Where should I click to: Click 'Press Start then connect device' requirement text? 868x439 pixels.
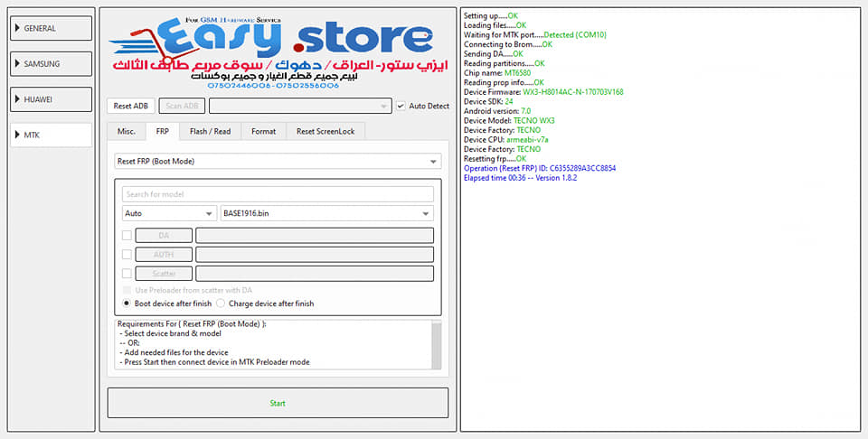(217, 362)
